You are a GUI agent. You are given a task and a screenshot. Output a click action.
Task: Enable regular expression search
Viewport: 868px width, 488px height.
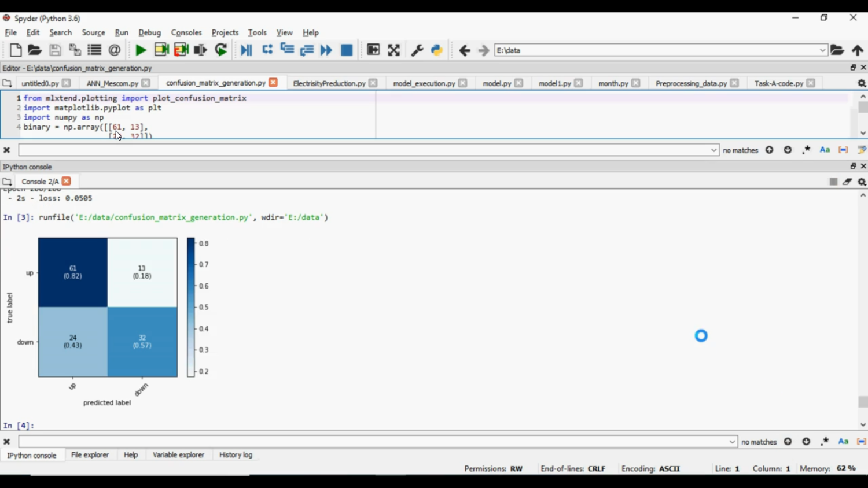[806, 150]
